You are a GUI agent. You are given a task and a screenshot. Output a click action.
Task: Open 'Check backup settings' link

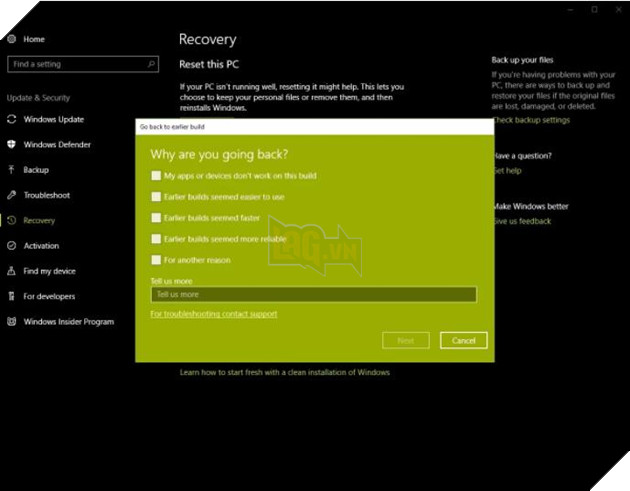tap(531, 120)
